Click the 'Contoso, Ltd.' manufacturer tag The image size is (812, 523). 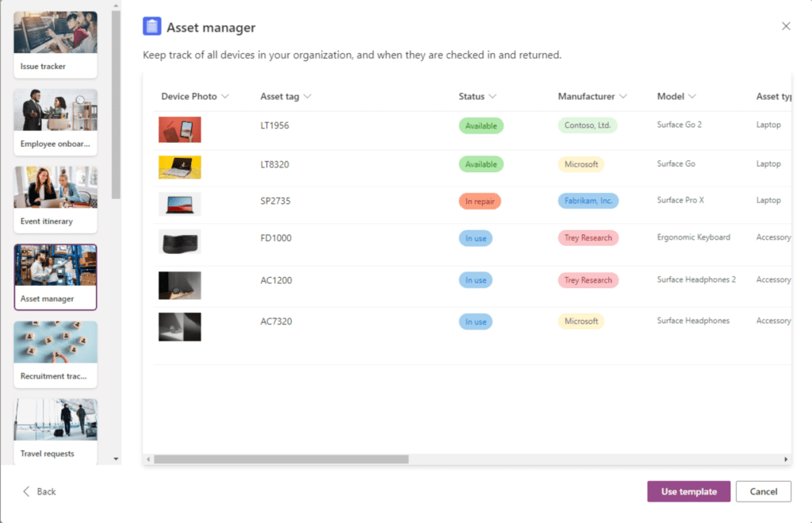click(588, 125)
